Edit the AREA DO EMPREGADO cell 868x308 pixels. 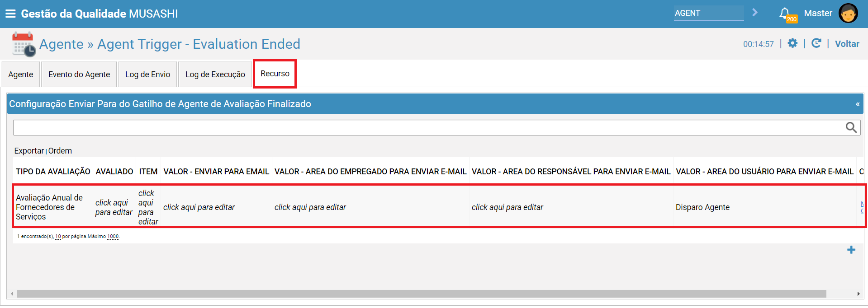pyautogui.click(x=310, y=207)
